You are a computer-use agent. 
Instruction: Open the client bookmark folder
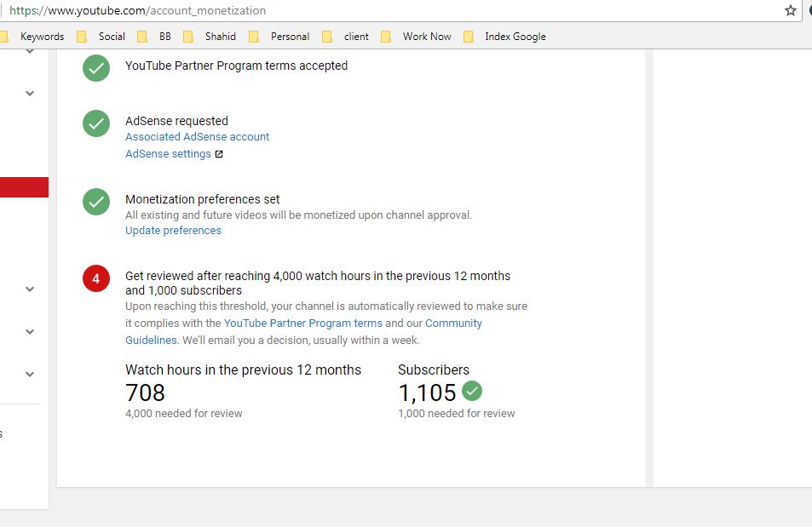pos(345,37)
